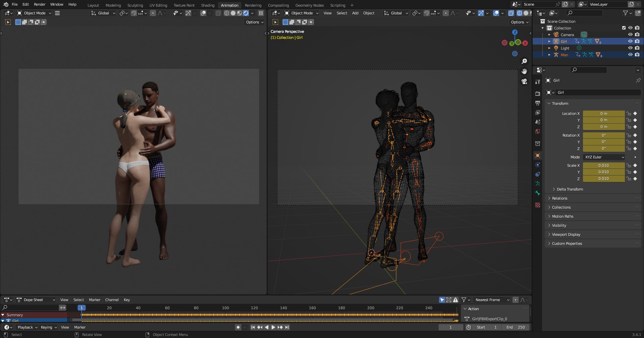Open the Collection properties tab
The image size is (644, 338).
click(538, 143)
